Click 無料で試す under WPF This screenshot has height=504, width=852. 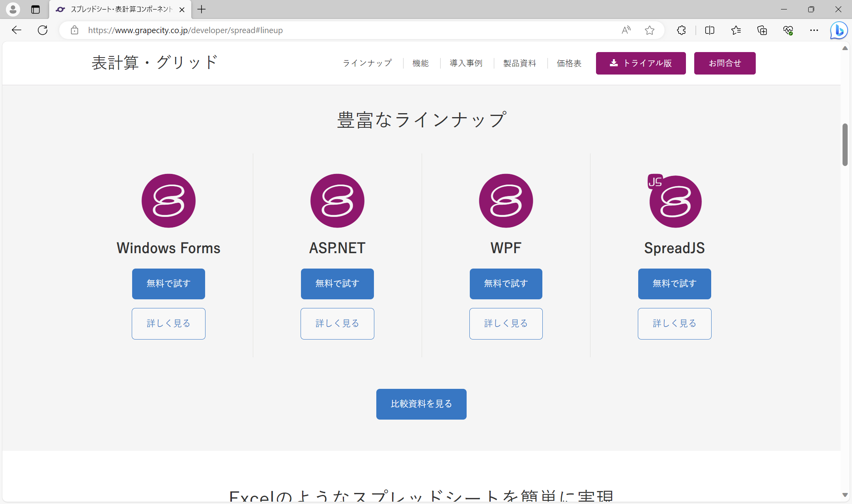[x=506, y=284]
